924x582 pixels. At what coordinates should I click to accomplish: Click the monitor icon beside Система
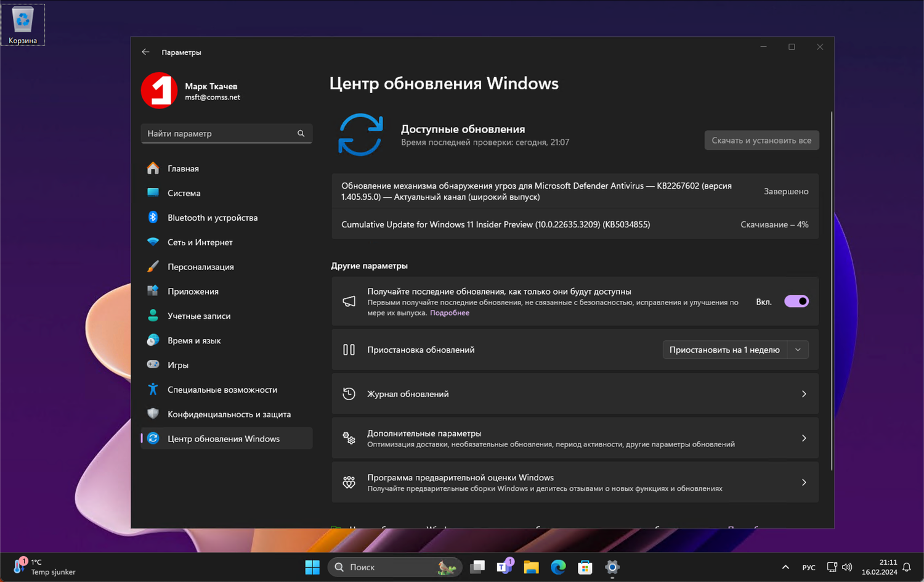pyautogui.click(x=153, y=193)
